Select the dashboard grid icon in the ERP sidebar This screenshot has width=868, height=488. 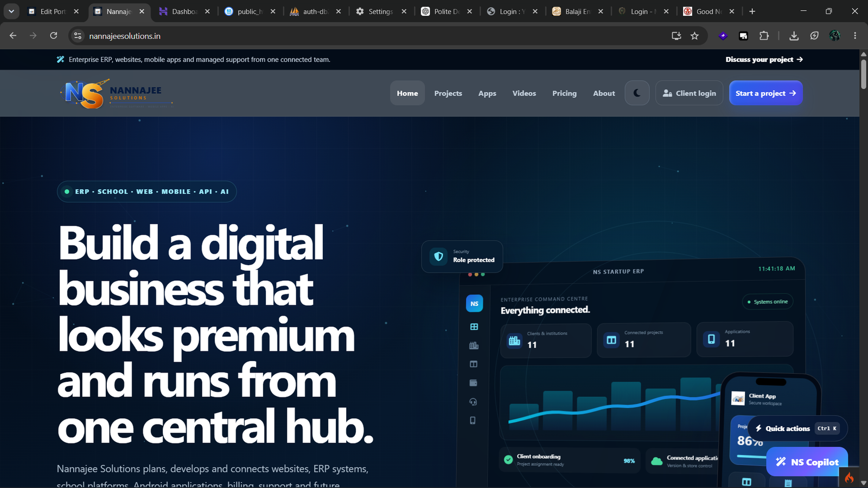(x=474, y=327)
